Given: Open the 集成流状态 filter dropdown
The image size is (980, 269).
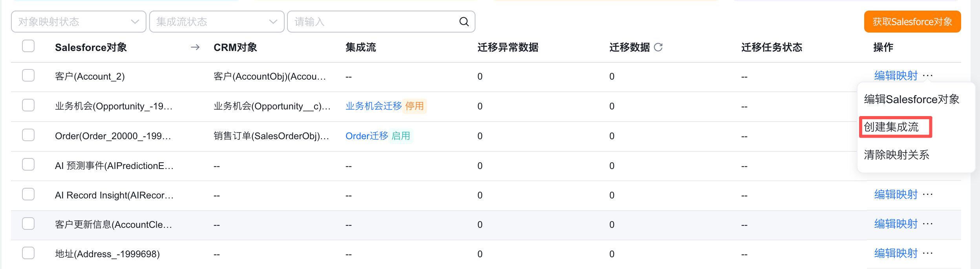Looking at the screenshot, I should [x=217, y=22].
